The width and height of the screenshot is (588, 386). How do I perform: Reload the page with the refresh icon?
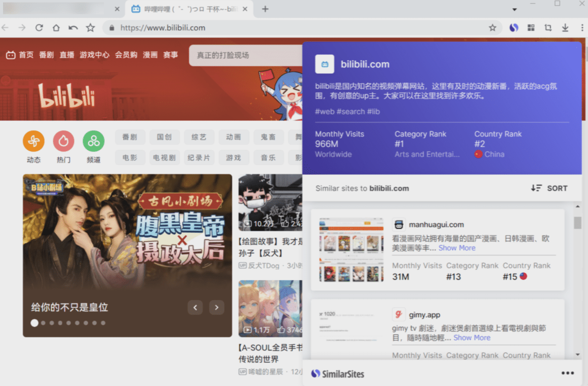coord(39,28)
